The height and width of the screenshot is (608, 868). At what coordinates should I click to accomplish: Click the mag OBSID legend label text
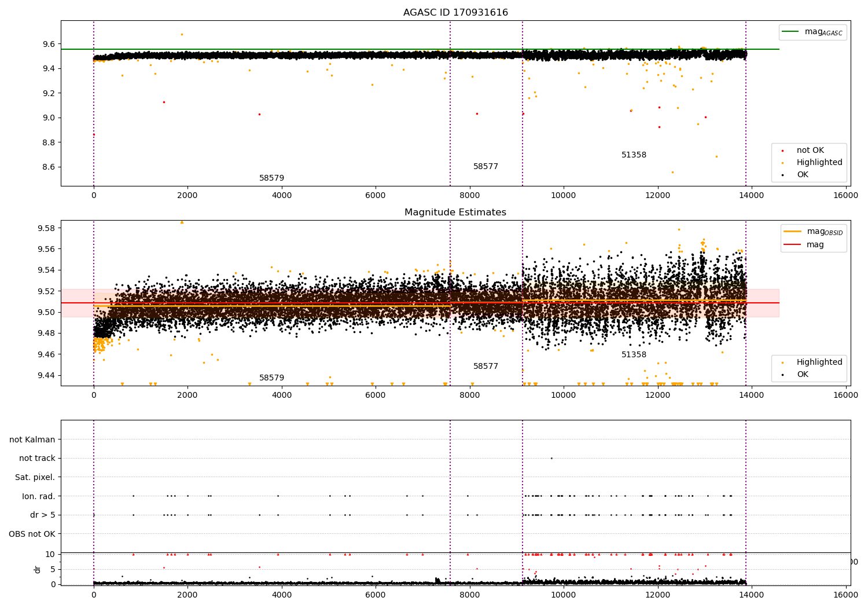[x=825, y=232]
